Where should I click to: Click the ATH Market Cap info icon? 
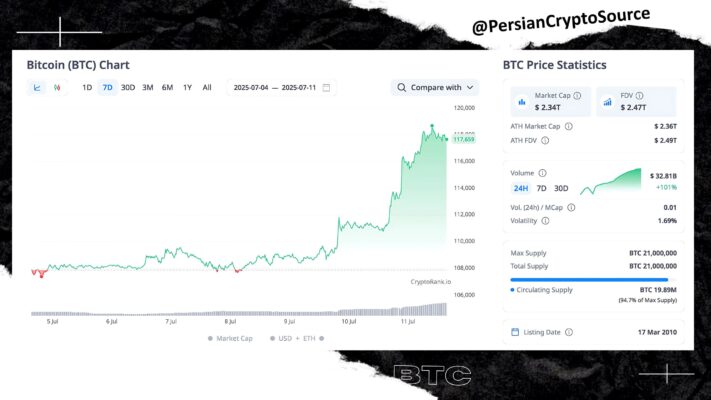569,127
